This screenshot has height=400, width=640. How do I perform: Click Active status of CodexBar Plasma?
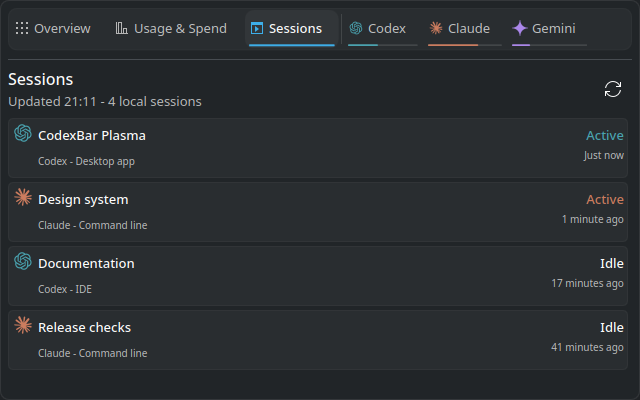(605, 136)
